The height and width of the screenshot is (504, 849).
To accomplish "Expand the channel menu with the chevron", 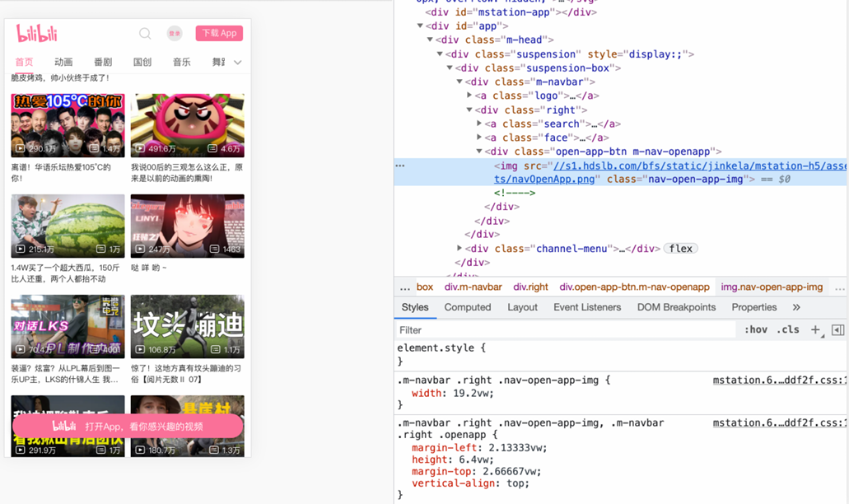I will pyautogui.click(x=238, y=63).
